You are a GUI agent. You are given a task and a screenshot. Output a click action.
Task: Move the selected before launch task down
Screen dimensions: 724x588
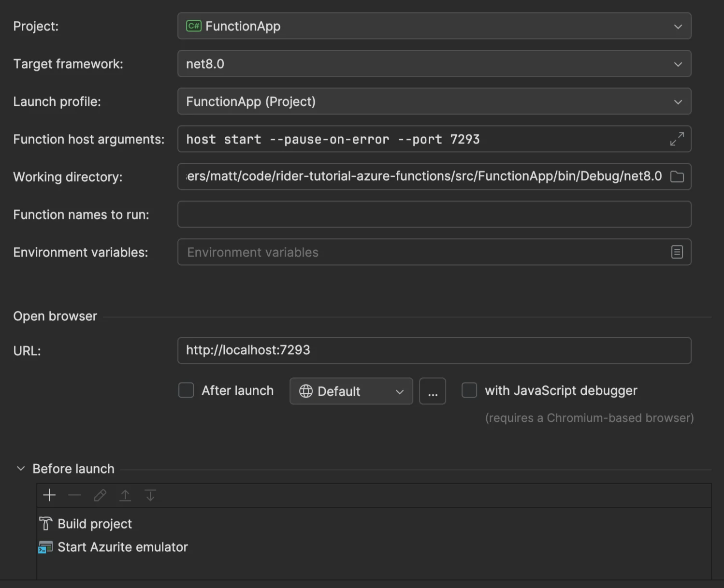coord(150,495)
